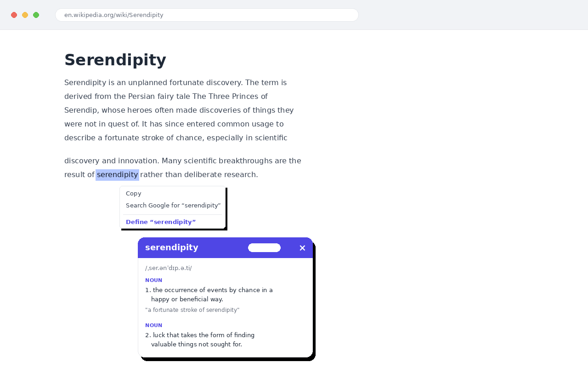This screenshot has height=368, width=588.
Task: Click the first NOUN label in popup
Action: click(x=153, y=280)
